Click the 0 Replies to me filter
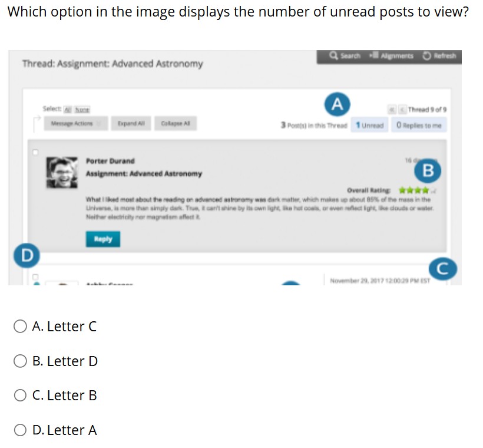The image size is (483, 448). [x=418, y=125]
